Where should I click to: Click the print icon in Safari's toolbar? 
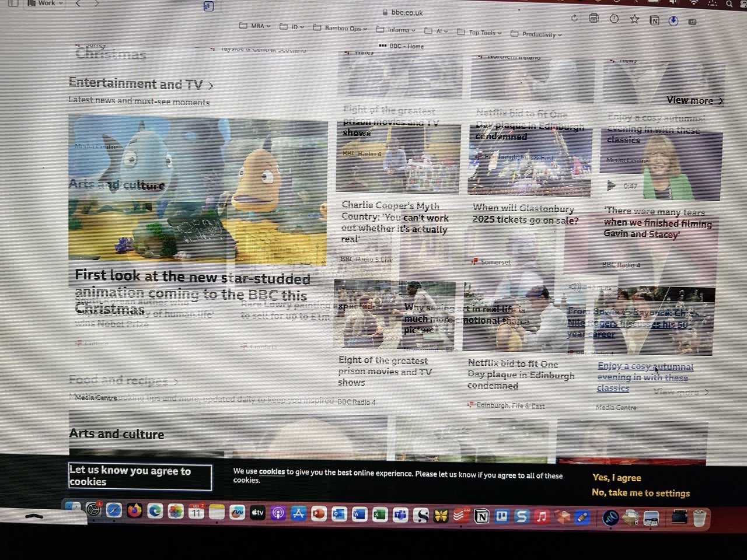pos(594,18)
